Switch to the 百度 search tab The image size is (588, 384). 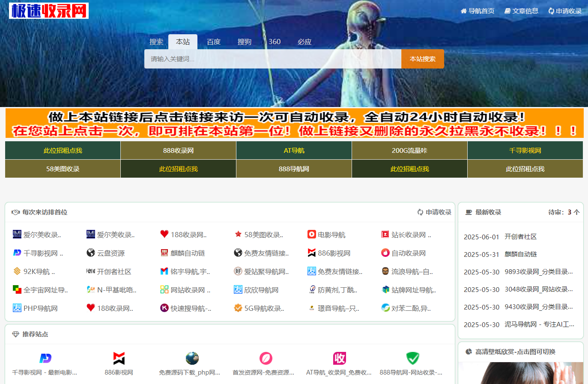pos(214,42)
